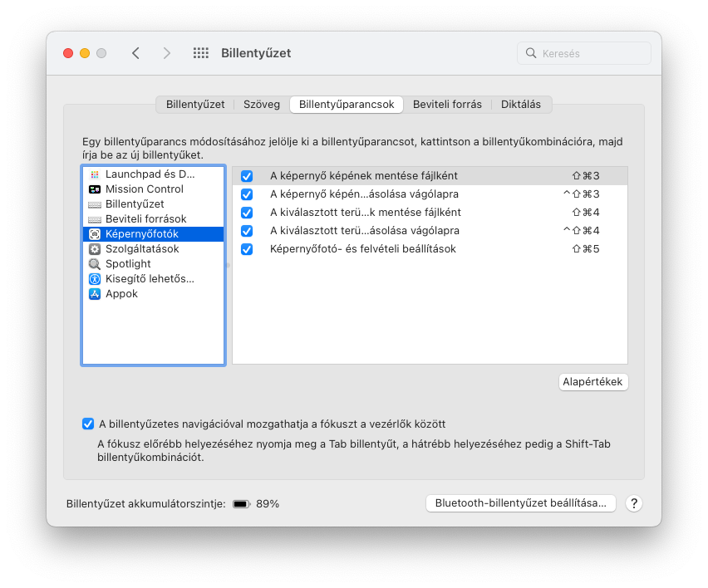Uncheck A kiválasztott terü...ásolása vágólapra

click(x=247, y=231)
